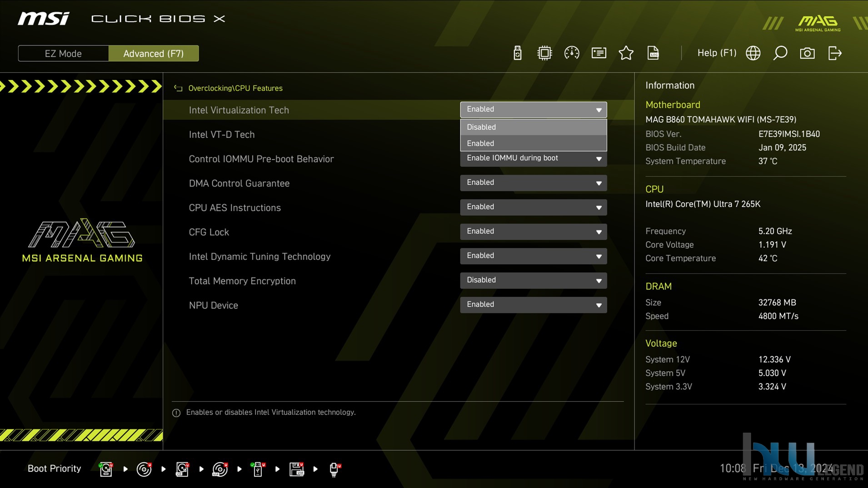The width and height of the screenshot is (868, 488).
Task: Select the CFG Lock label
Action: point(209,232)
